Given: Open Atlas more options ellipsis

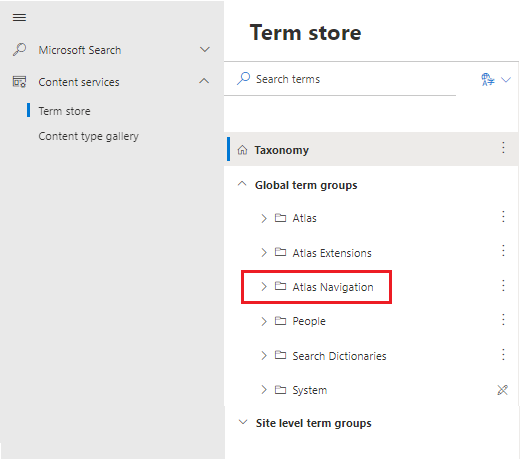Looking at the screenshot, I should 503,217.
